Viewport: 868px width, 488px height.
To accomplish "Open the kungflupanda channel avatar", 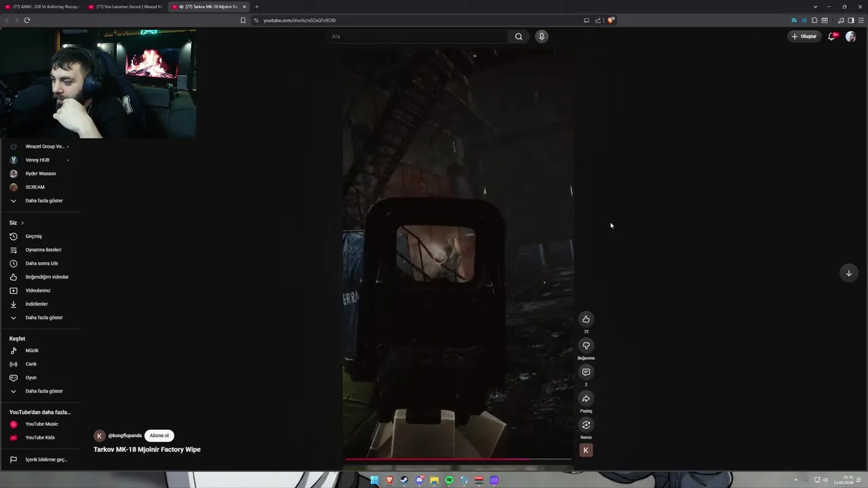I will pyautogui.click(x=100, y=436).
